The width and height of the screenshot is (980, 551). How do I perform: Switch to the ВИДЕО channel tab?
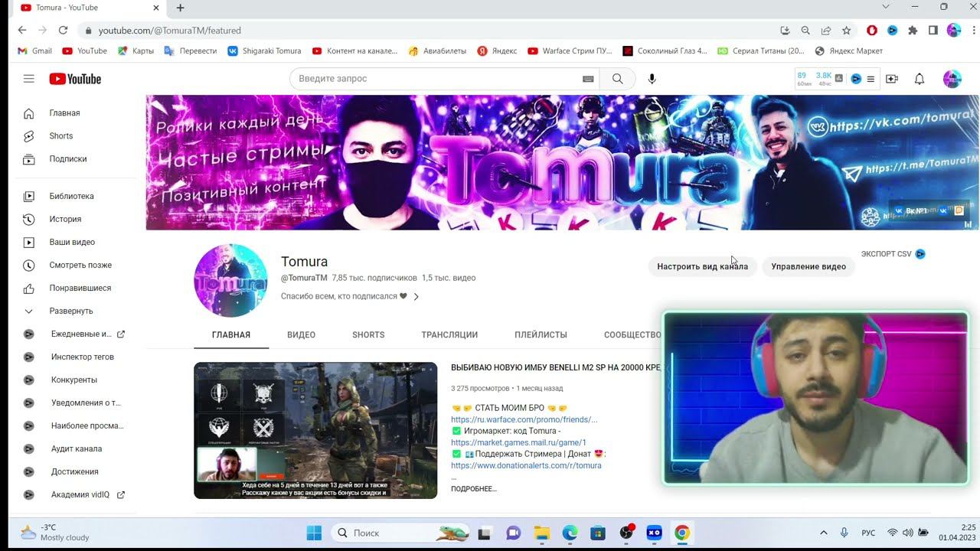coord(301,334)
